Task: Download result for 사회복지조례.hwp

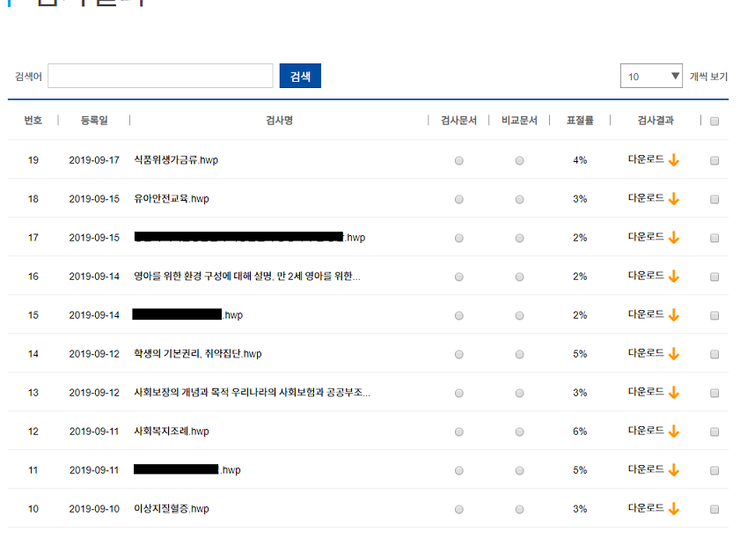Action: click(674, 431)
